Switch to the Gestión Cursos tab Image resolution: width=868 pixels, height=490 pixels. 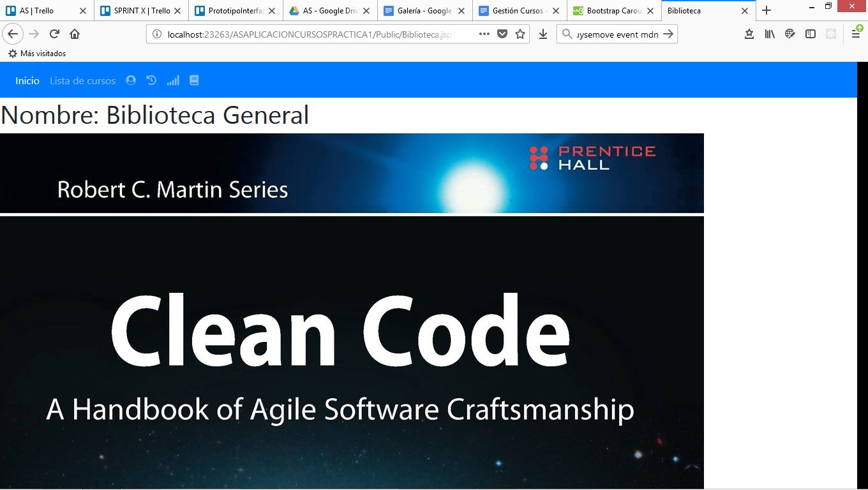519,11
